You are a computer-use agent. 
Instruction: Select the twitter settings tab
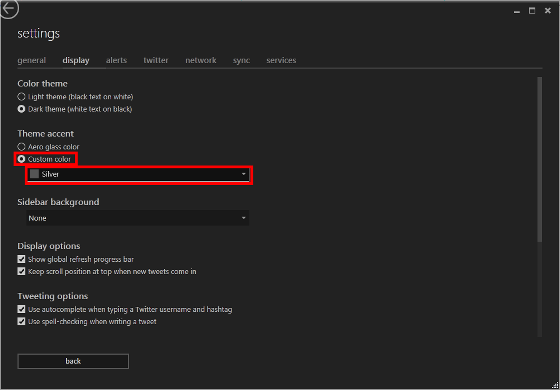pyautogui.click(x=156, y=60)
